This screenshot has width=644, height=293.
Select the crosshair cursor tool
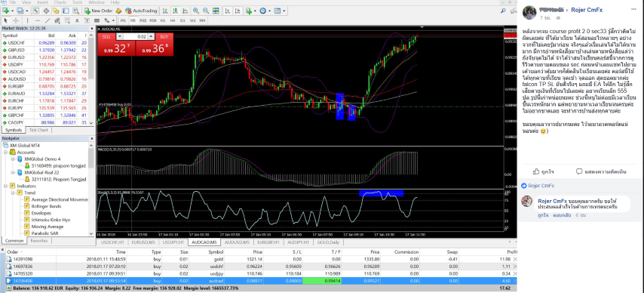tap(16, 20)
